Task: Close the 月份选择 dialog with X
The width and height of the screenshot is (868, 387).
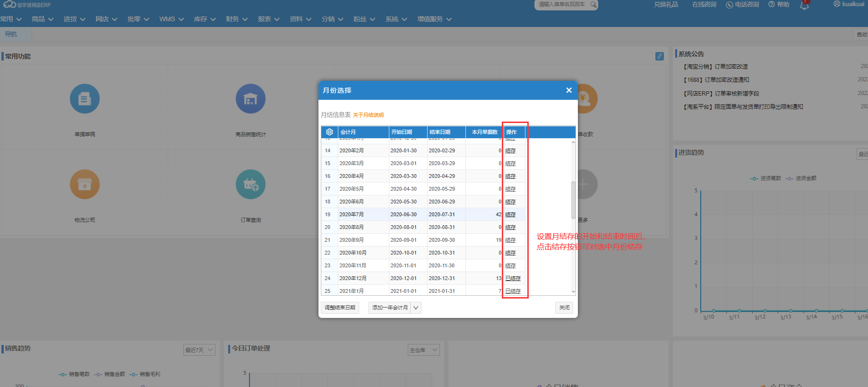Action: pos(569,90)
